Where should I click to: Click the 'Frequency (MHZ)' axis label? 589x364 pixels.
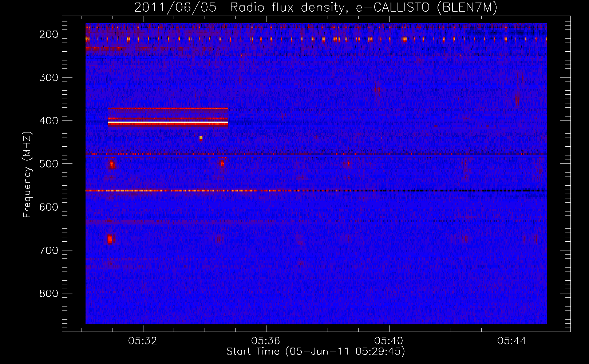(x=27, y=174)
